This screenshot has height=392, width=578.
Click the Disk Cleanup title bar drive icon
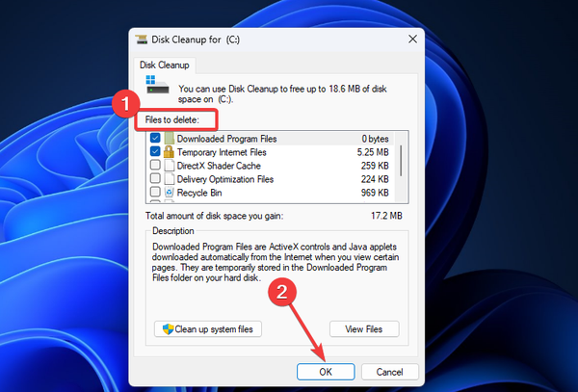pyautogui.click(x=142, y=39)
